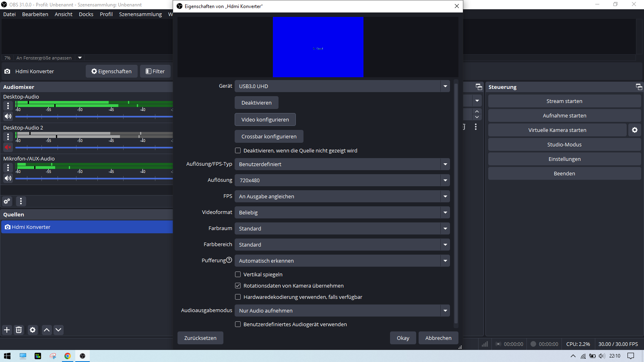The height and width of the screenshot is (362, 644).
Task: Open FPS dropdown 'An Ausgabe angleichen'
Action: tap(342, 196)
